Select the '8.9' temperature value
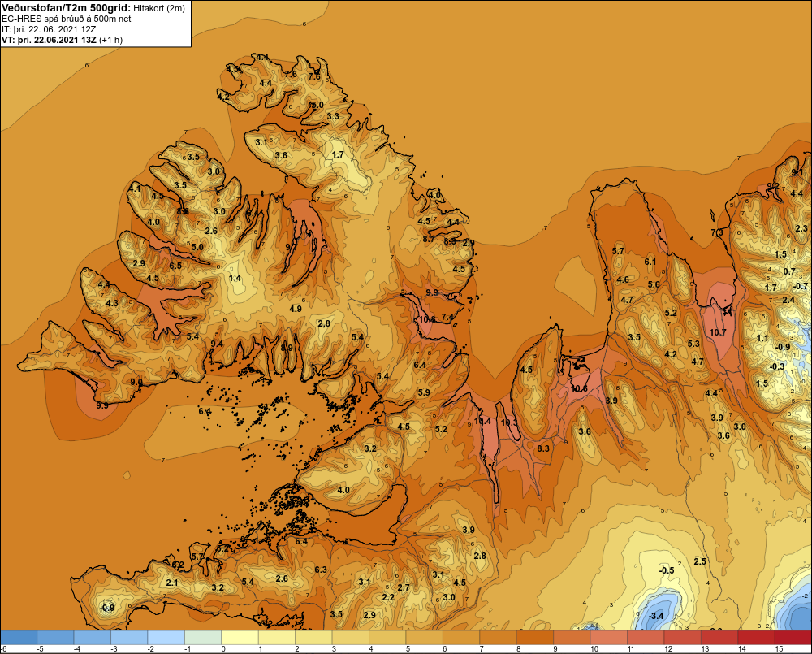The height and width of the screenshot is (654, 812). 287,348
